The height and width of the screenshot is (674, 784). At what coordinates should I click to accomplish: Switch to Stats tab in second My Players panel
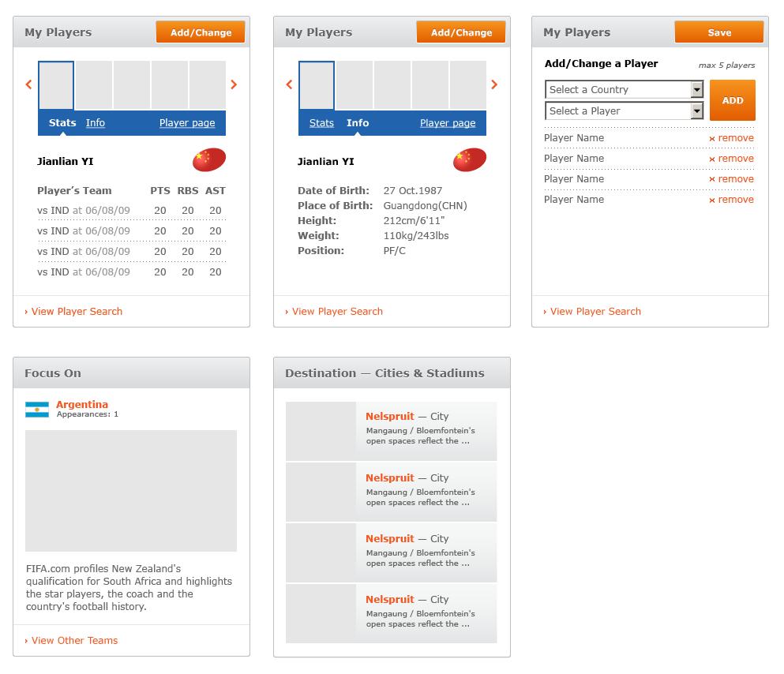pos(321,123)
